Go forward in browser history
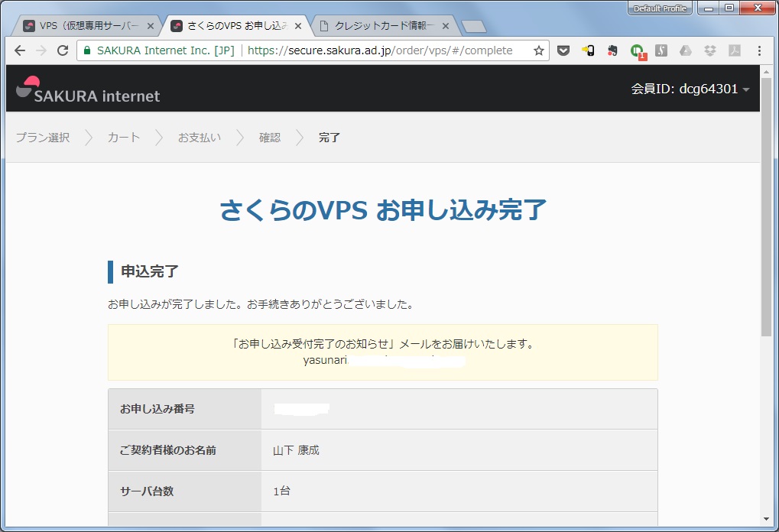 [x=41, y=50]
